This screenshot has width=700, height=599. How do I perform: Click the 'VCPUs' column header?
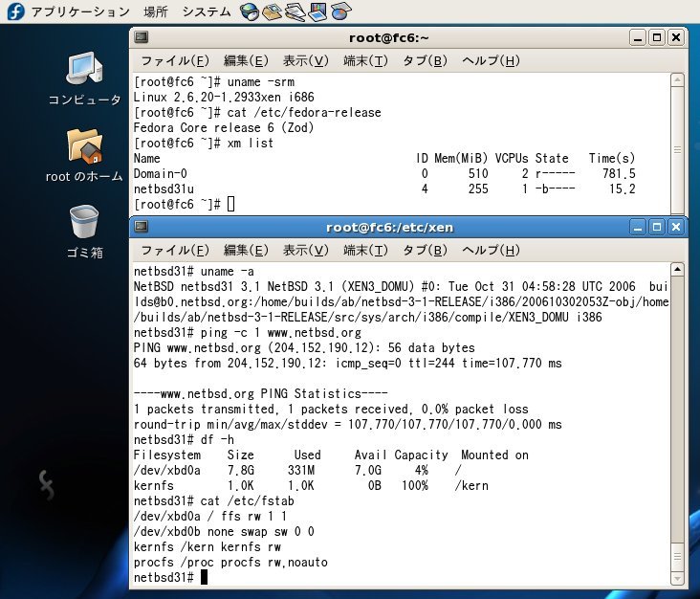coord(512,158)
